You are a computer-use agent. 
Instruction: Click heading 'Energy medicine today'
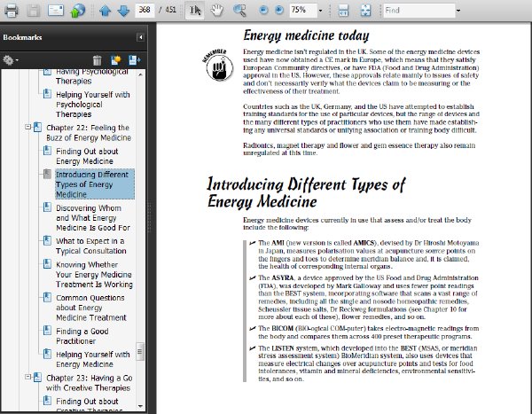click(306, 36)
